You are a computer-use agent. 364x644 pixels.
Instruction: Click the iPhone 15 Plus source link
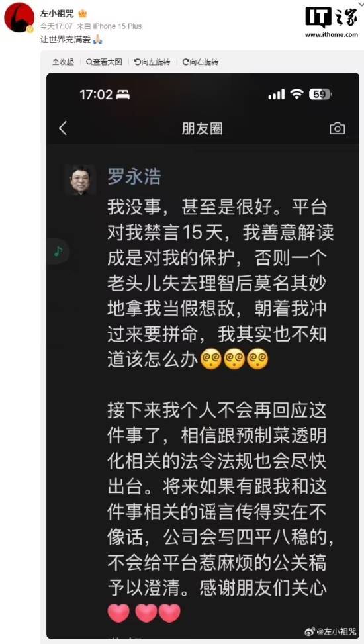(x=117, y=26)
